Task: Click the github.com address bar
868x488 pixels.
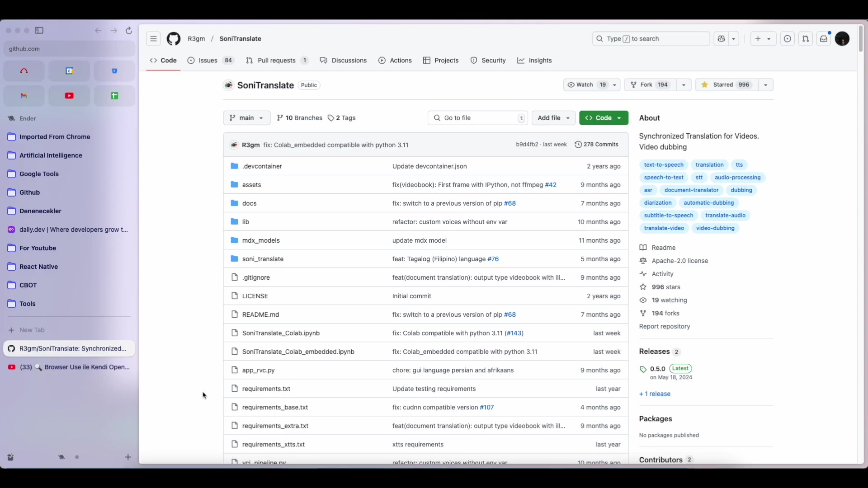Action: click(x=69, y=49)
